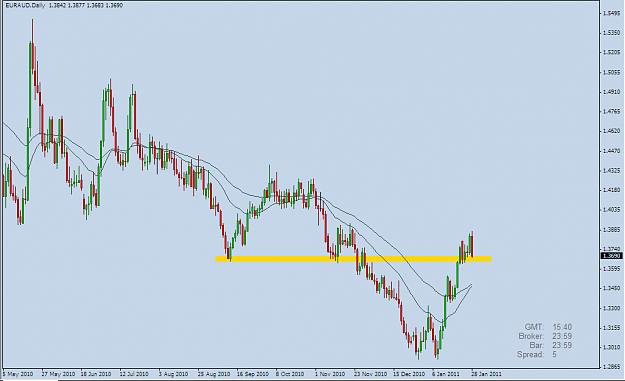Click the 1.4765 price axis label
Screen dimensions: 625x381
pos(611,111)
